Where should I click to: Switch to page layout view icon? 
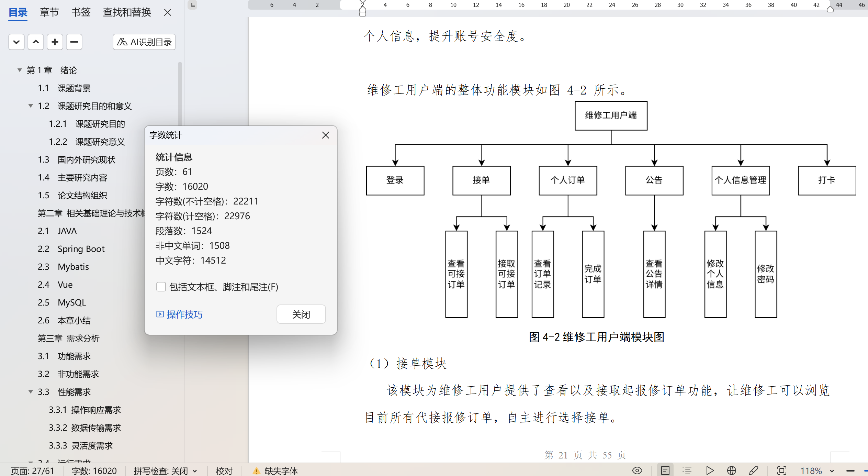665,471
